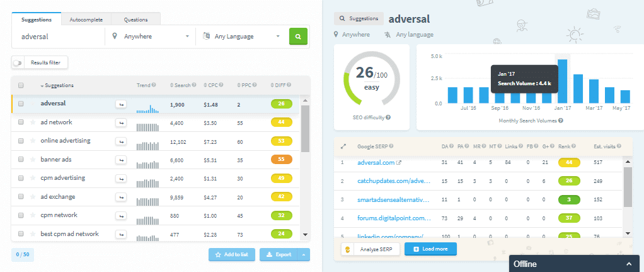Check the banner ads row checkbox
Viewport: 644px width, 272px height.
tap(21, 160)
